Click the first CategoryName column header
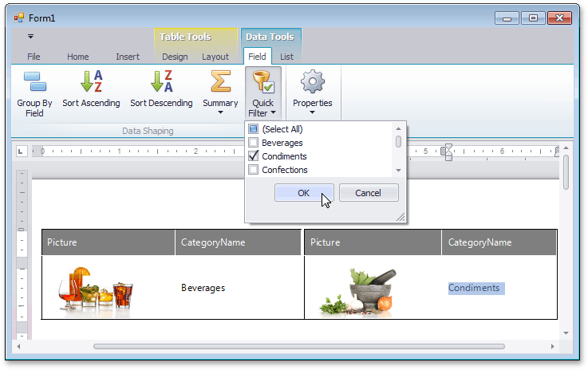 click(238, 242)
